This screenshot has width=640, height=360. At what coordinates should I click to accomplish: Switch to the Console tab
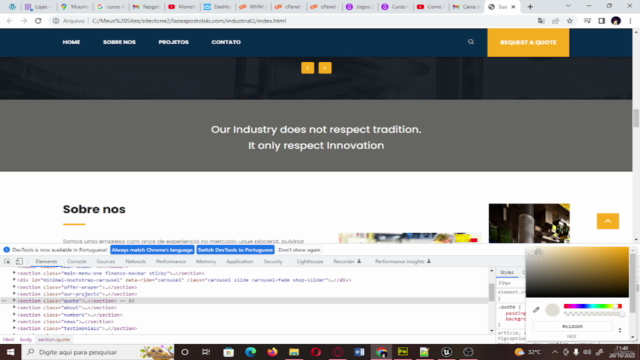click(x=77, y=261)
